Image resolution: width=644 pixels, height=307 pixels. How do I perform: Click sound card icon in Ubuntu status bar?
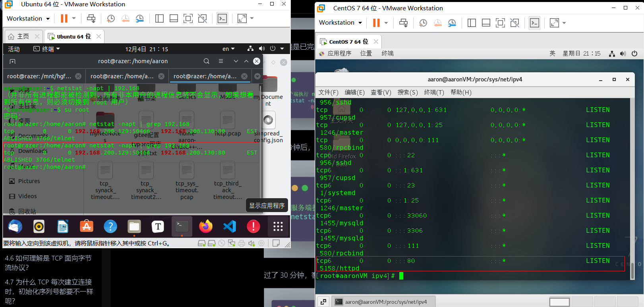(251, 243)
